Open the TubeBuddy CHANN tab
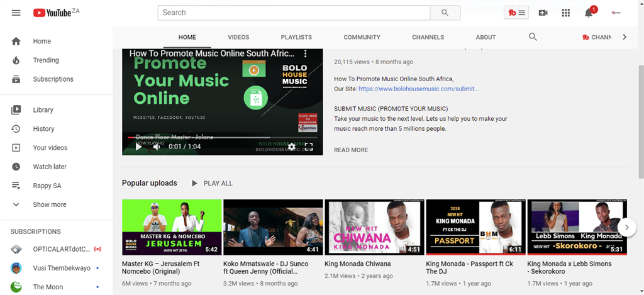The width and height of the screenshot is (644, 295). (597, 37)
